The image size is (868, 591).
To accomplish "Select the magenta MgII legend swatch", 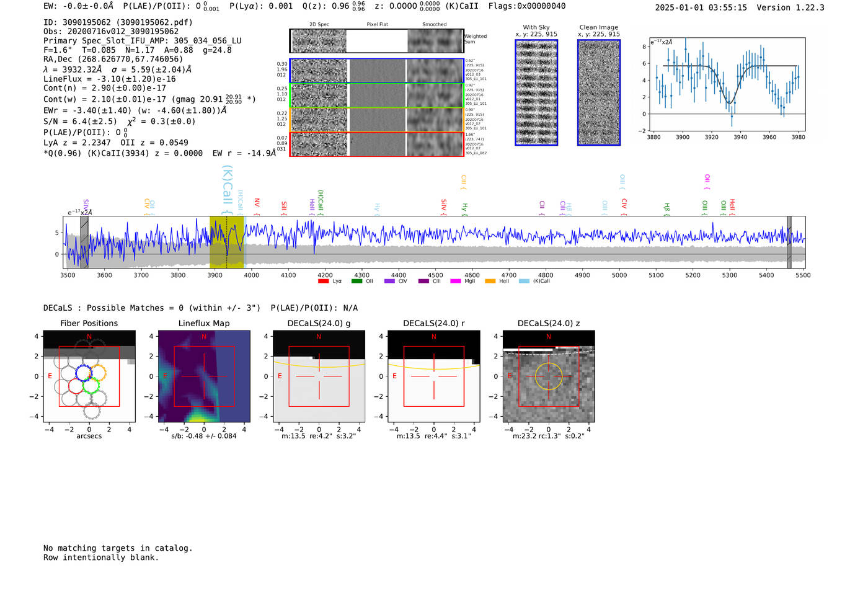I will 456,281.
